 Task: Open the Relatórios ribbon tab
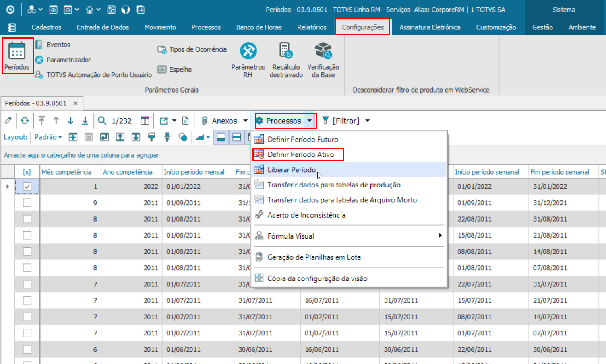[312, 27]
